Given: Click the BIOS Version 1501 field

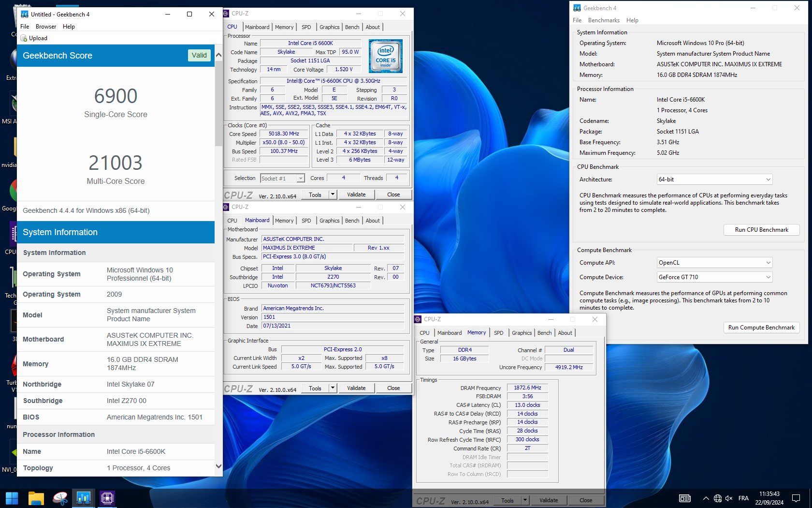Looking at the screenshot, I should pos(333,317).
